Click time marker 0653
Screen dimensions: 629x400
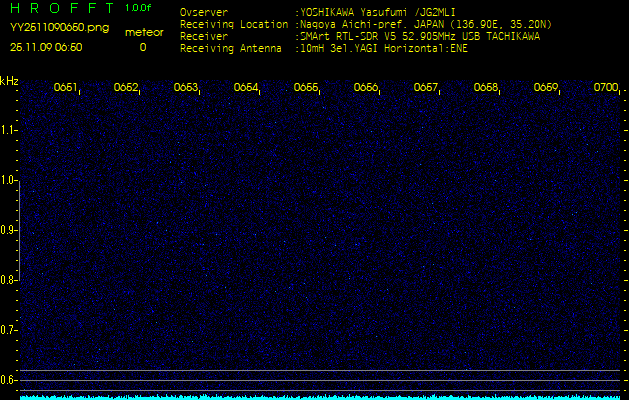(185, 87)
